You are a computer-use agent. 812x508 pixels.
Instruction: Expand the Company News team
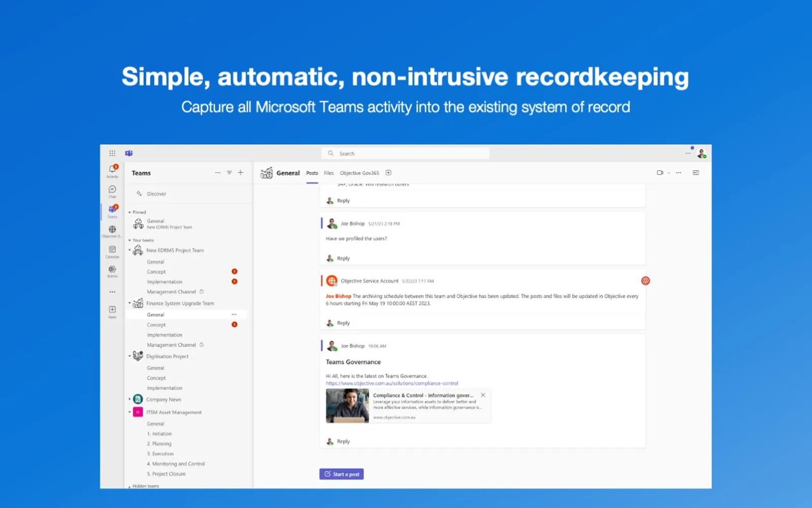click(129, 399)
